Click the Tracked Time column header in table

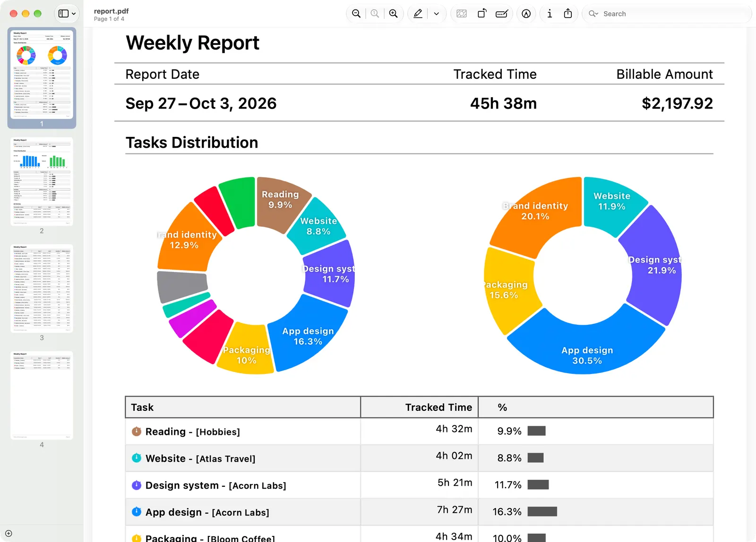[420, 407]
